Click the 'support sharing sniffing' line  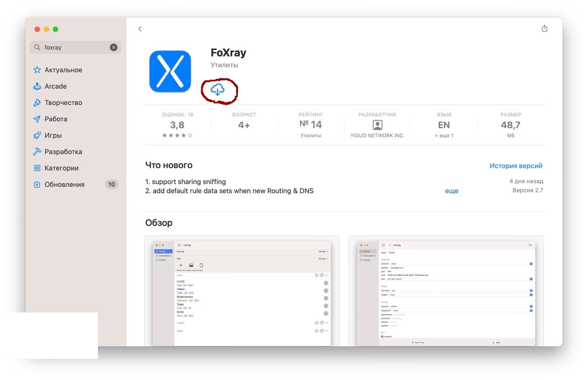[x=186, y=182]
